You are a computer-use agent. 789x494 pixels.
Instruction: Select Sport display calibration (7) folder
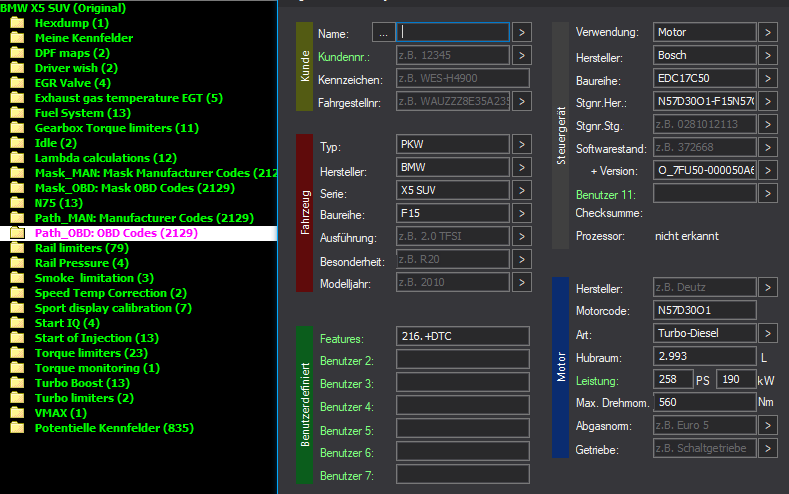pos(113,308)
